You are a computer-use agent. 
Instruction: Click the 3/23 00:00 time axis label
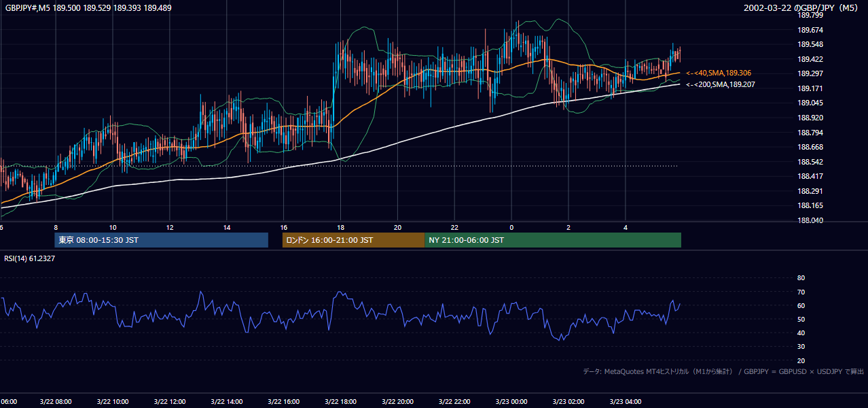(512, 402)
